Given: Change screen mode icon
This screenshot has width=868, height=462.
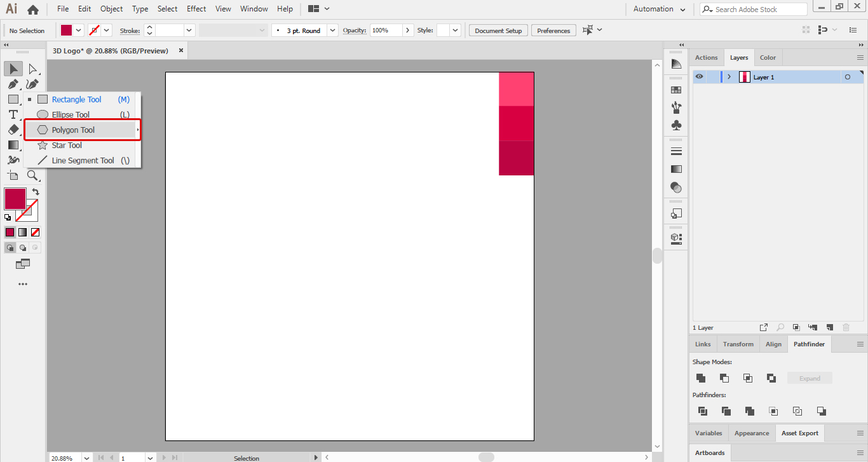Looking at the screenshot, I should pyautogui.click(x=23, y=264).
